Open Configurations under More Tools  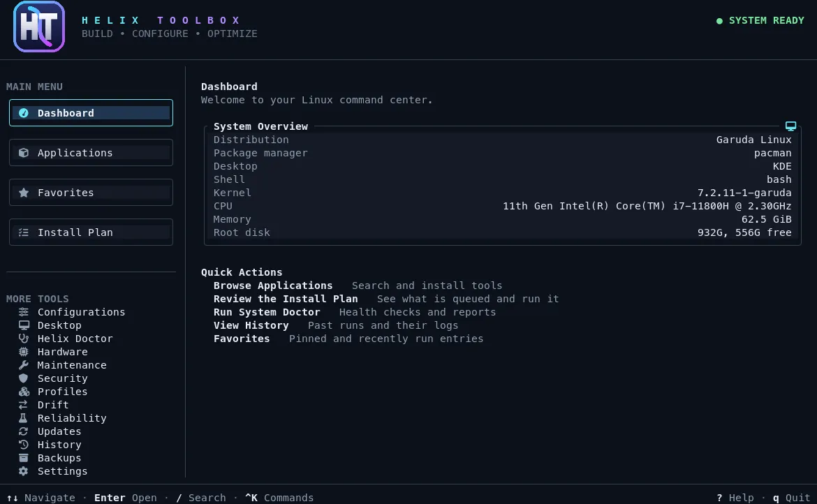click(x=81, y=312)
